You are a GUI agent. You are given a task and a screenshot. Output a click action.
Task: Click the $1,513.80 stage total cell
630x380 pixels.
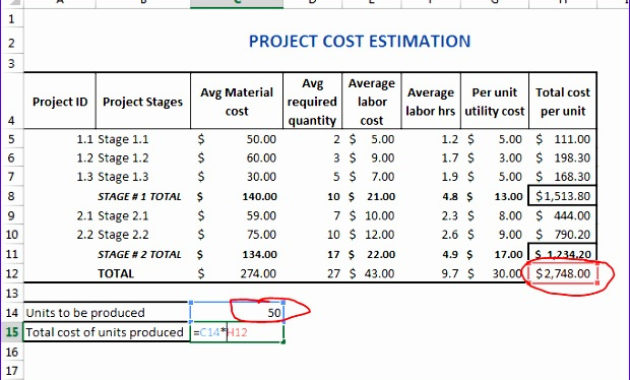pyautogui.click(x=563, y=196)
